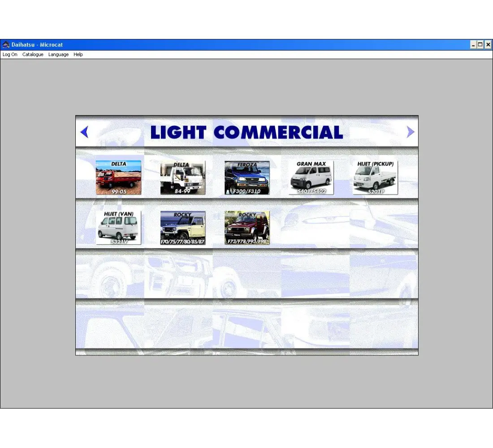
Task: Close the Daihatsu Microcat window
Action: point(488,45)
